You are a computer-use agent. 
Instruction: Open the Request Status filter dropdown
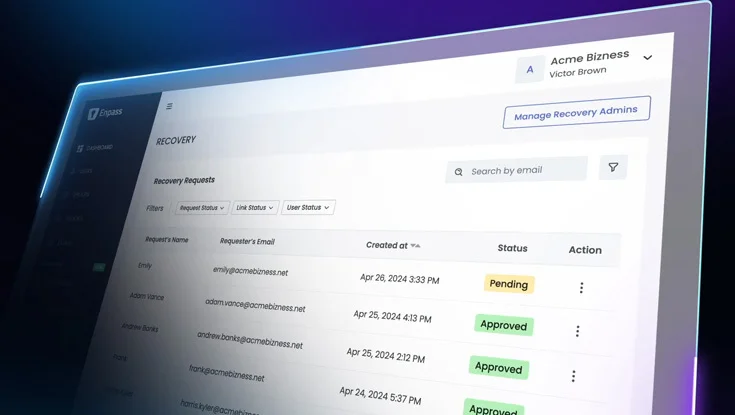pos(202,207)
